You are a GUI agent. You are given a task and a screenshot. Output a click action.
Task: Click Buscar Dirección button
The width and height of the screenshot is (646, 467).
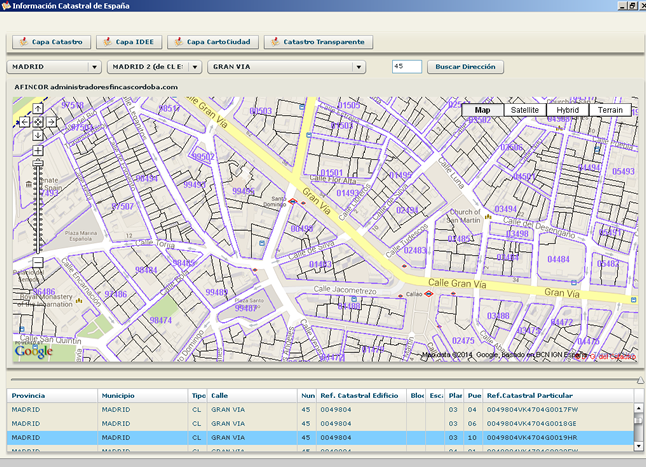[x=465, y=67]
